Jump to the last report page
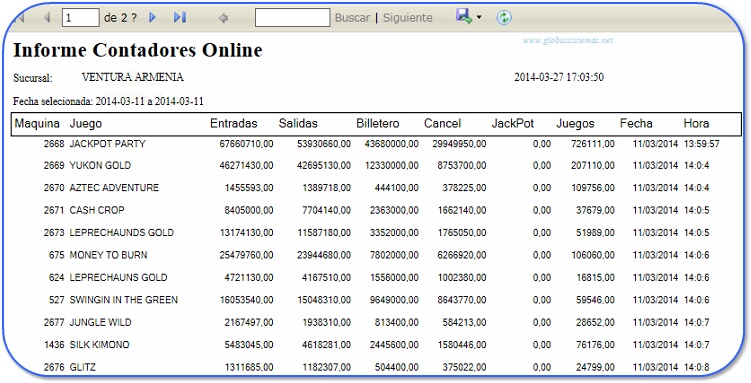 coord(180,18)
